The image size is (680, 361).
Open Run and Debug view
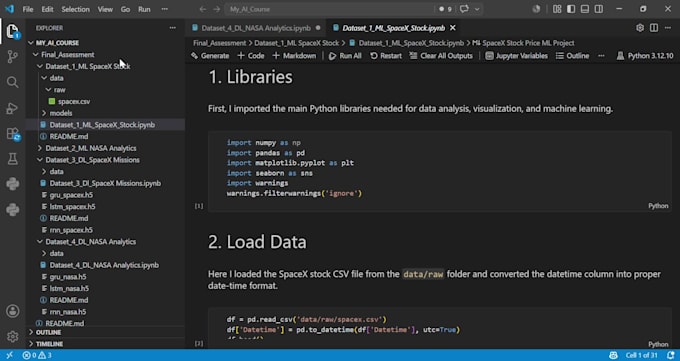tap(13, 108)
